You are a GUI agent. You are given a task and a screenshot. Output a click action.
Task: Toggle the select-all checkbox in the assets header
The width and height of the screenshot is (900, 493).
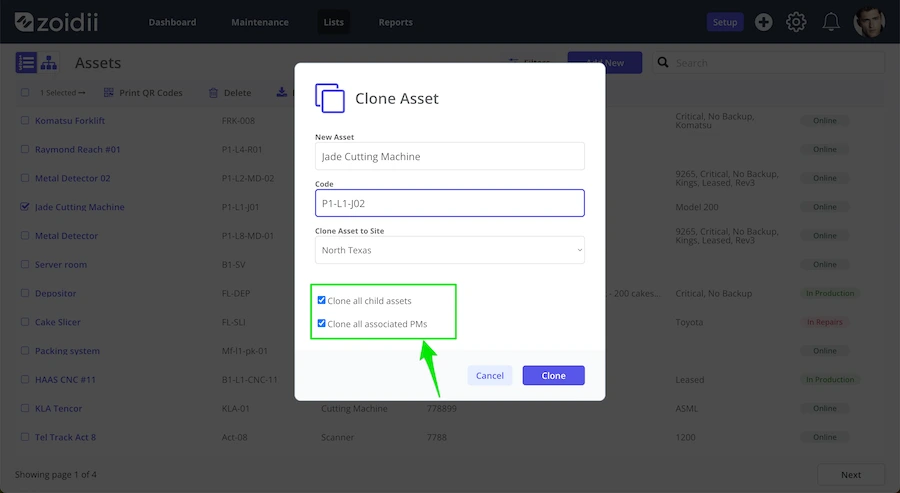[25, 92]
